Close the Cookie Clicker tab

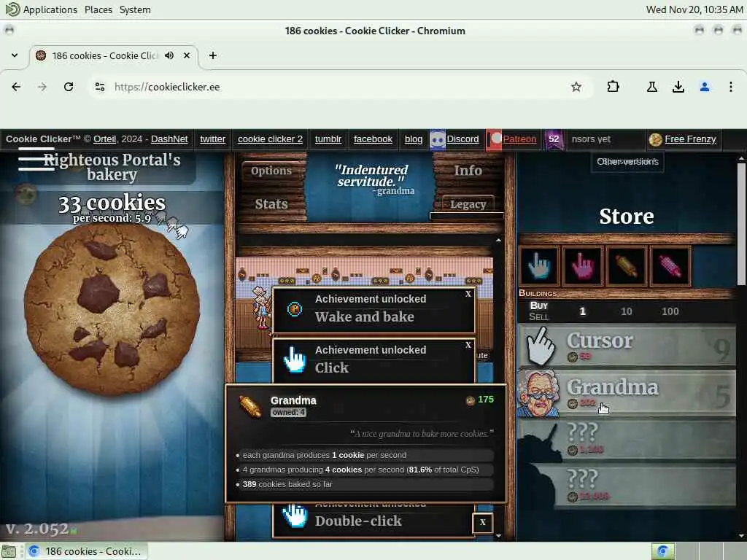(x=187, y=55)
